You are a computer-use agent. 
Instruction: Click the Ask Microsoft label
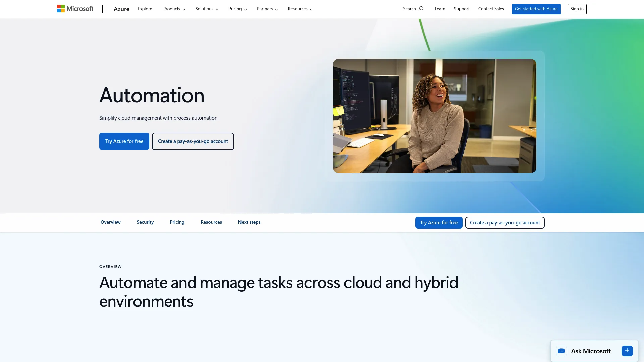[591, 351]
